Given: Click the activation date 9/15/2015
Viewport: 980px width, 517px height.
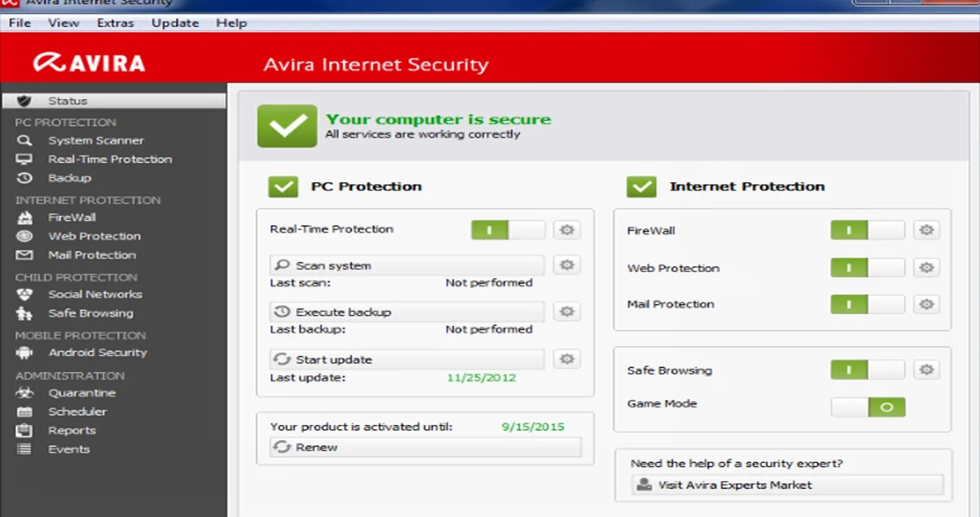Looking at the screenshot, I should 533,427.
